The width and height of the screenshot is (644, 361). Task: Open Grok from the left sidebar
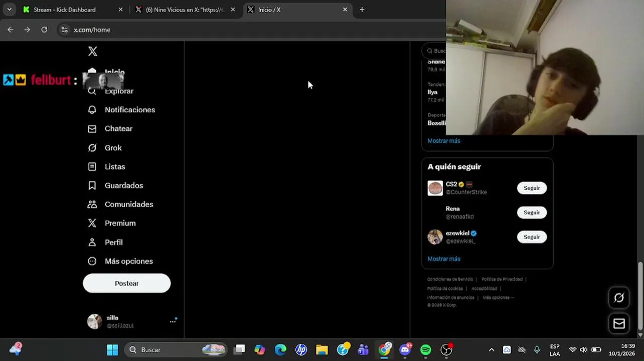[x=105, y=148]
